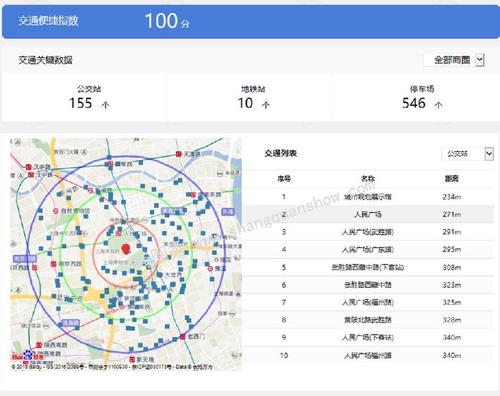The height and width of the screenshot is (396, 500).
Task: Click row 10 人民广场福州路 in the list
Action: tap(368, 355)
